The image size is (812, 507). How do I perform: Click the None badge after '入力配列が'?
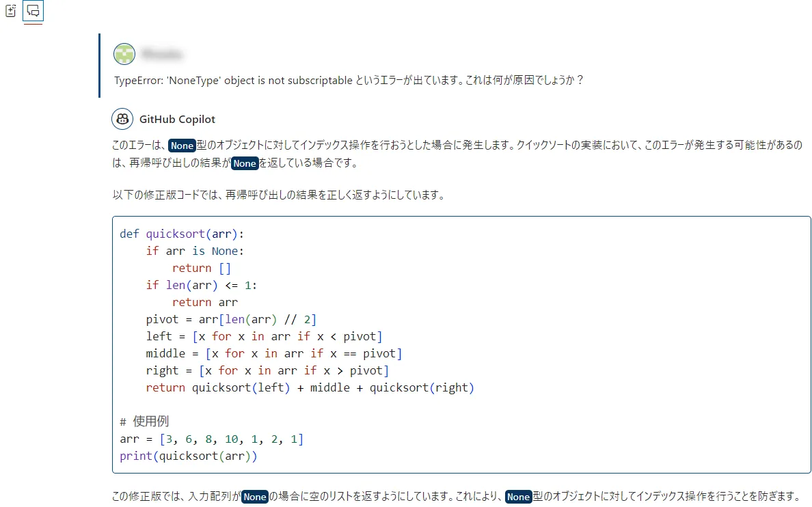(x=255, y=497)
